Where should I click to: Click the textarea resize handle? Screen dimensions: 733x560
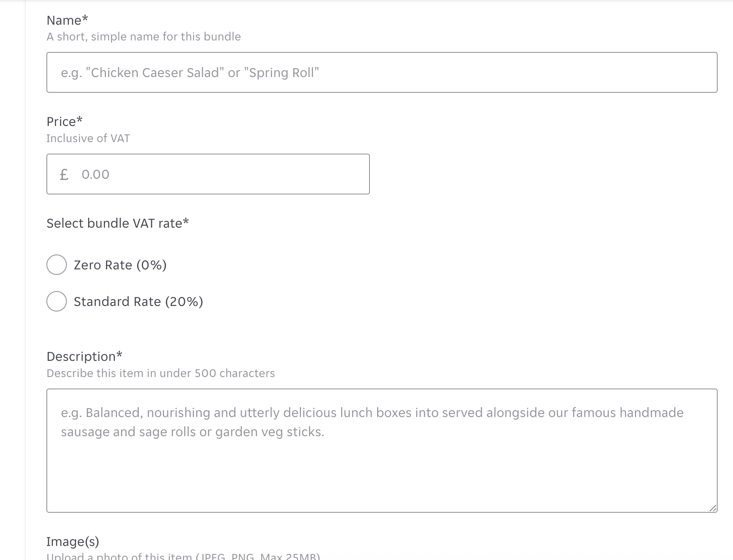coord(713,507)
